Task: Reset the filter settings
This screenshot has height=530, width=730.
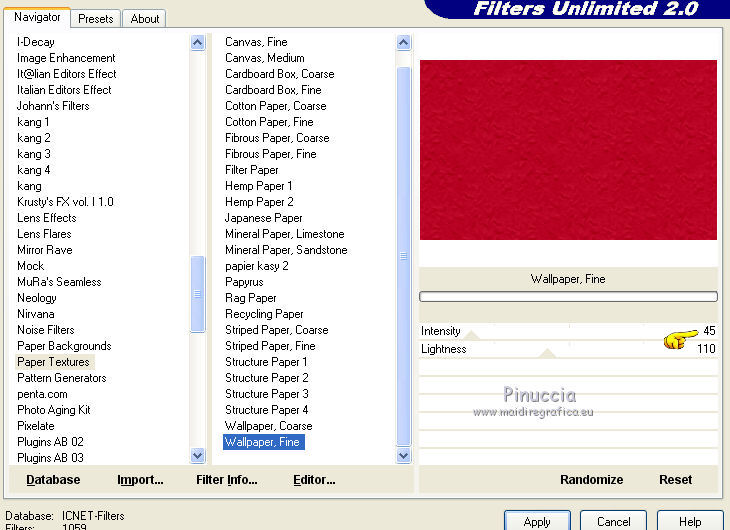Action: pos(676,480)
